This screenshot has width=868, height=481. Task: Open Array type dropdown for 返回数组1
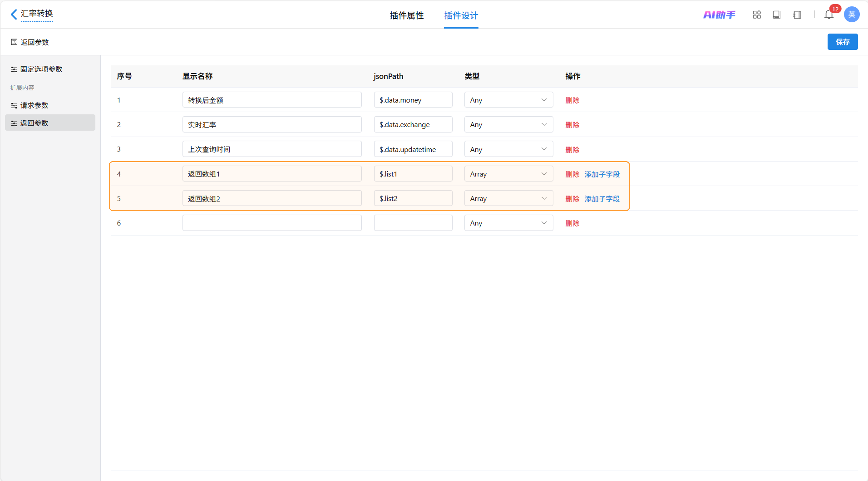pos(508,174)
